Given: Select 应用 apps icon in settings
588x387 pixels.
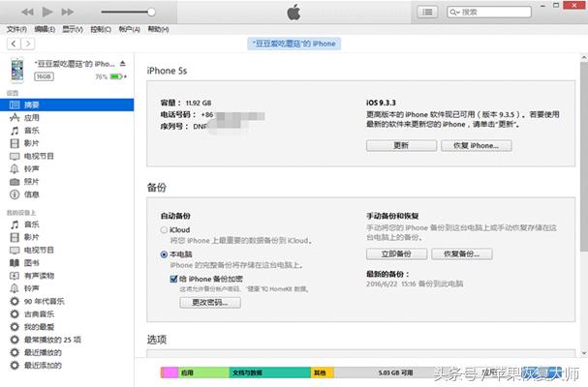Looking at the screenshot, I should [15, 118].
